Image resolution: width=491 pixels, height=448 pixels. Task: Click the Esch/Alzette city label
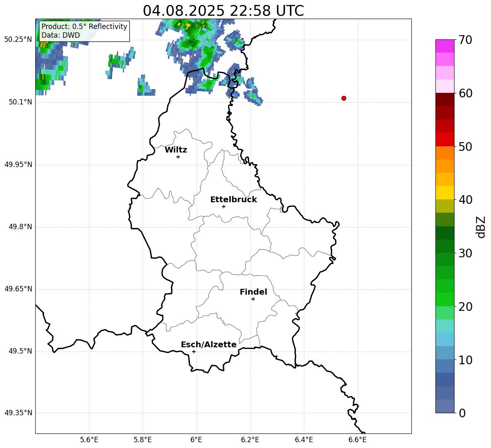[x=209, y=344]
